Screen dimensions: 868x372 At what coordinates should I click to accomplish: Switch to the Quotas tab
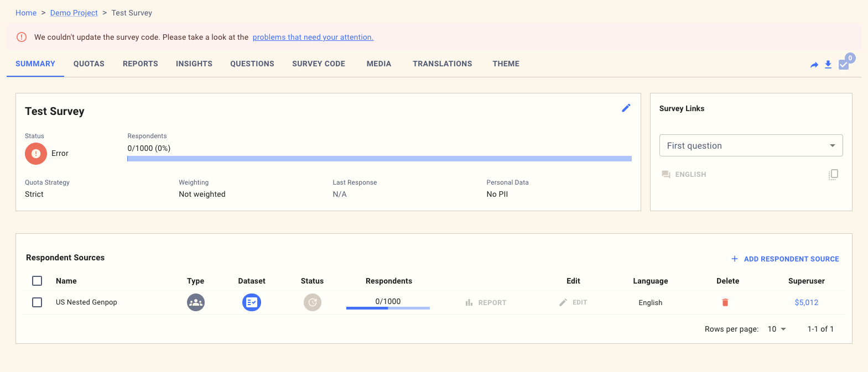[x=89, y=64]
